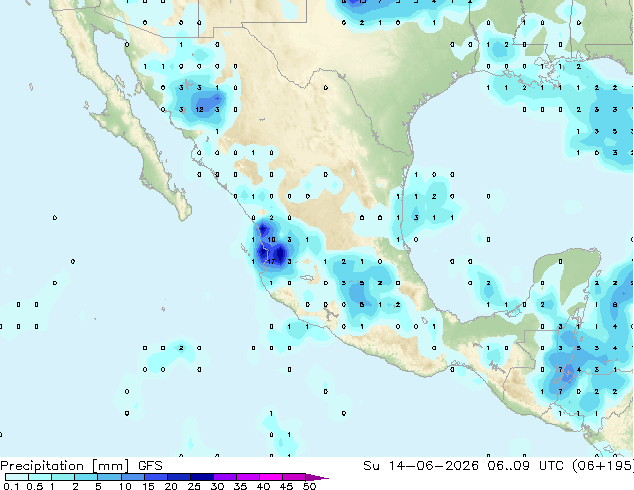This screenshot has width=634, height=490.
Task: Click the "Precipitation [mm]" title text
Action: pos(65,466)
